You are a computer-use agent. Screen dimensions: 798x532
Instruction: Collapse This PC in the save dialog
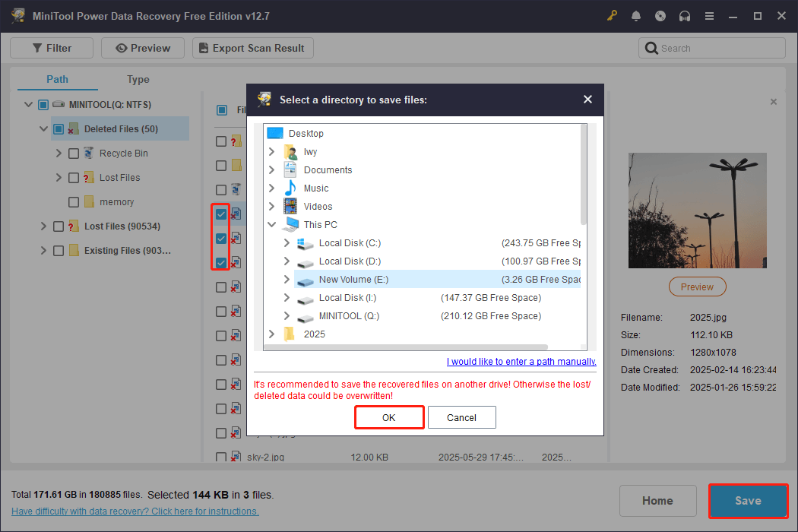click(271, 224)
